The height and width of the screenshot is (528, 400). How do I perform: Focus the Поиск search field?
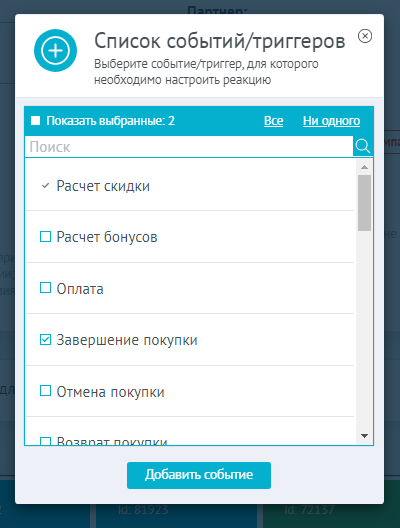click(189, 147)
